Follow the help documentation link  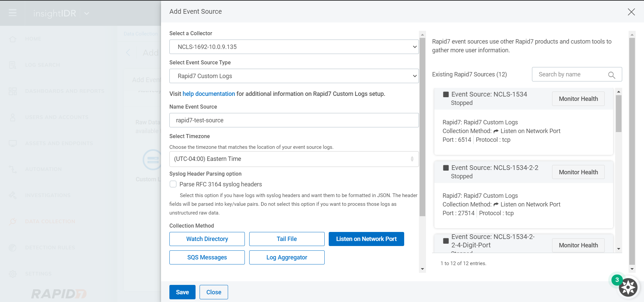pos(209,94)
